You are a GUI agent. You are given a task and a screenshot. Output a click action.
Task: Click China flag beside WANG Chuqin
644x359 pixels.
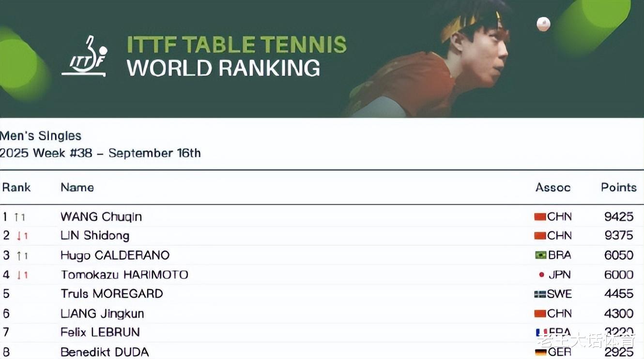540,217
